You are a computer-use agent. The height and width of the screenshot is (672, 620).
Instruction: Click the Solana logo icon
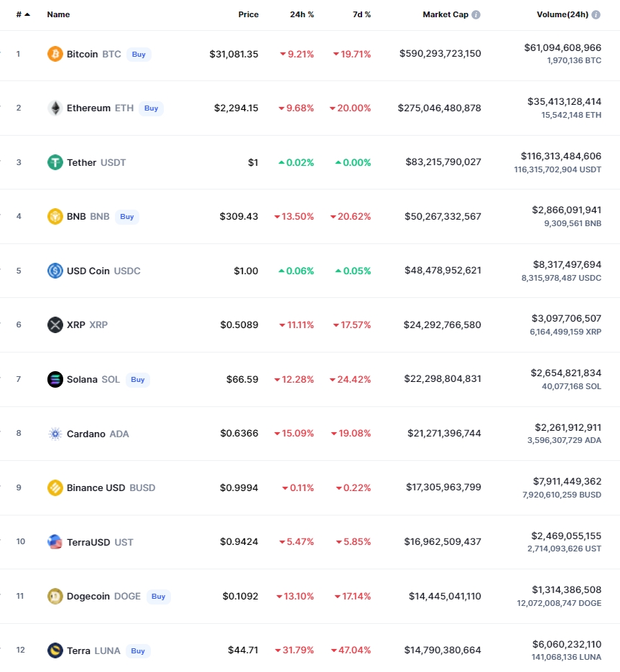[x=55, y=379]
